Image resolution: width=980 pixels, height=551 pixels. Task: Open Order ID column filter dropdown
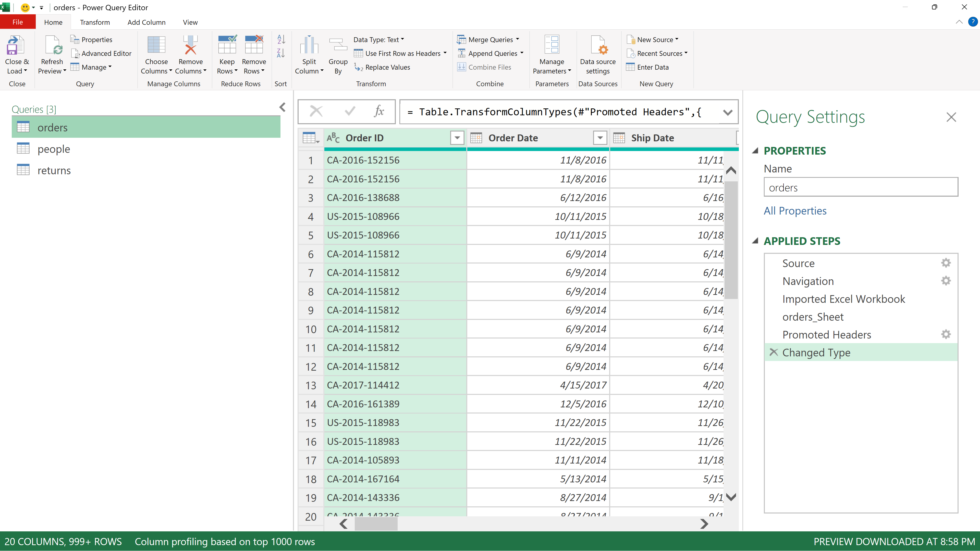(457, 138)
